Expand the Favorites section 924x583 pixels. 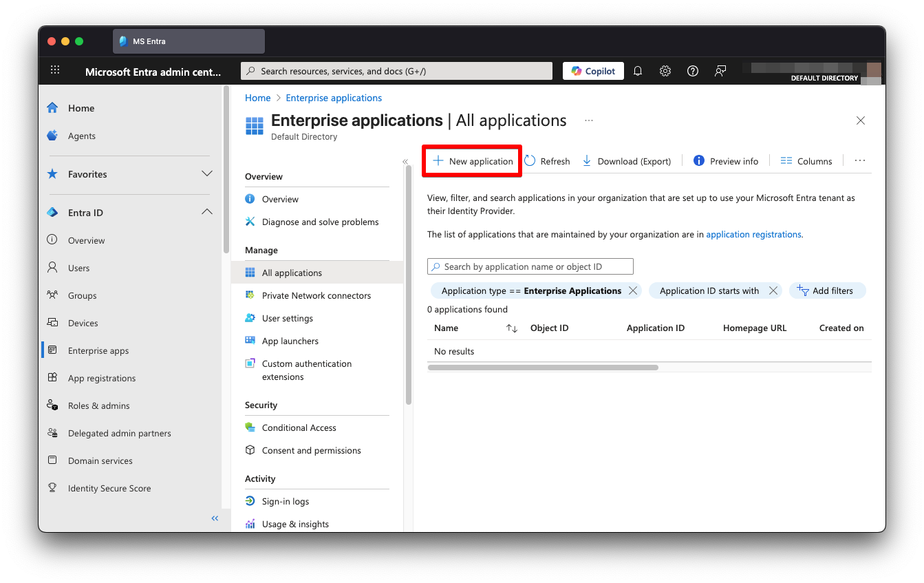207,174
